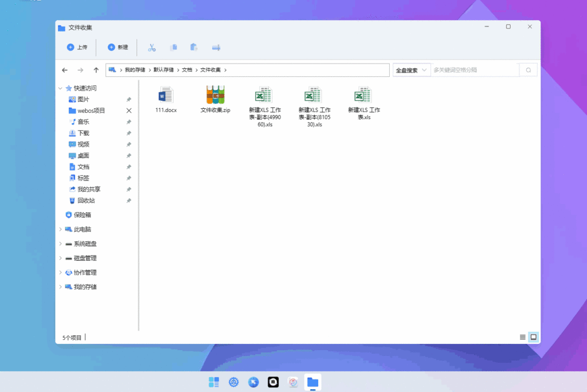This screenshot has width=587, height=392.
Task: Unpin 图片 using its pin icon
Action: (129, 100)
